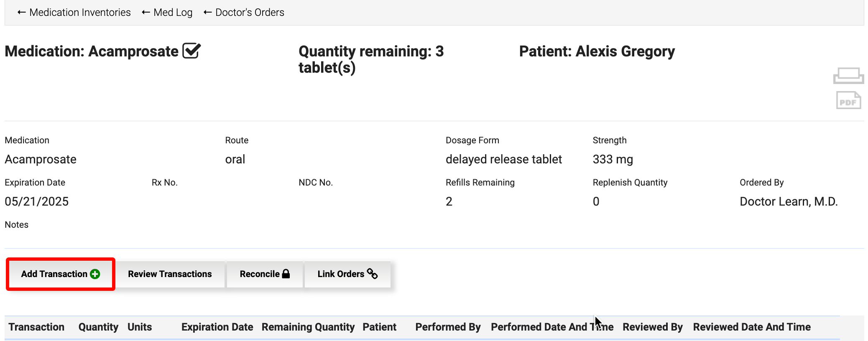
Task: Export page using the PDF icon
Action: pos(848,101)
